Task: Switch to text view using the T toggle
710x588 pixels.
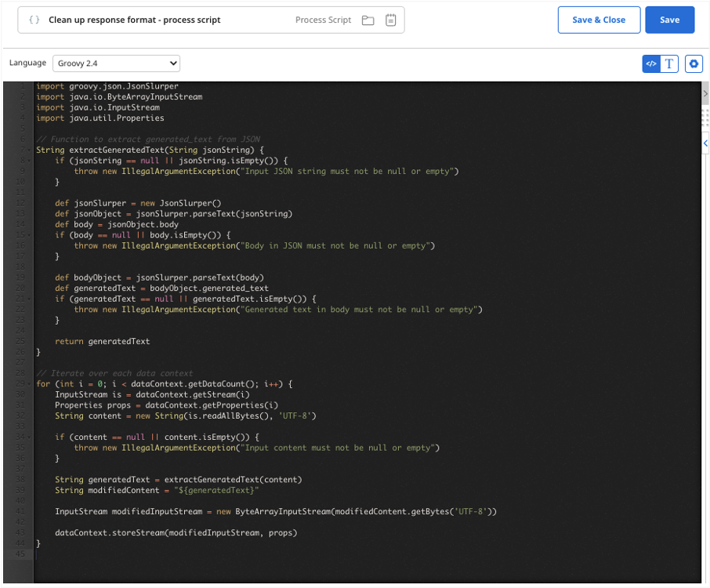Action: [x=669, y=64]
